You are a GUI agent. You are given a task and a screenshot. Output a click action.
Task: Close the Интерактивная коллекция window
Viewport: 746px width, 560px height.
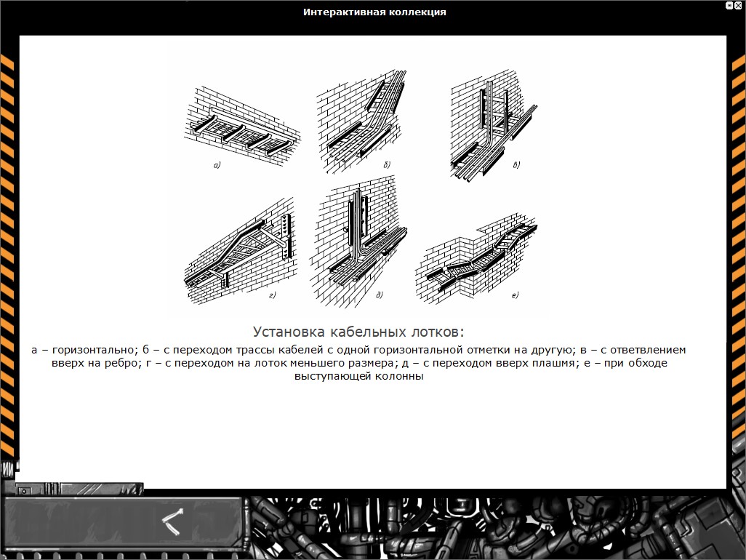point(739,5)
